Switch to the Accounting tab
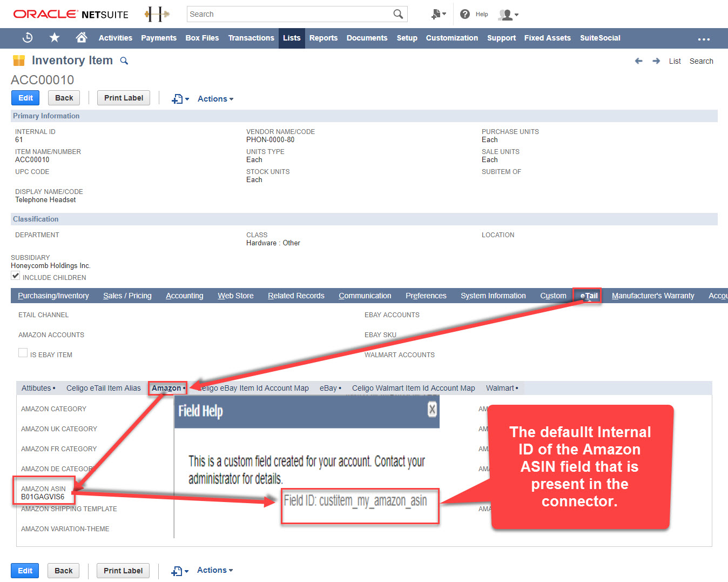728x582 pixels. pos(185,296)
